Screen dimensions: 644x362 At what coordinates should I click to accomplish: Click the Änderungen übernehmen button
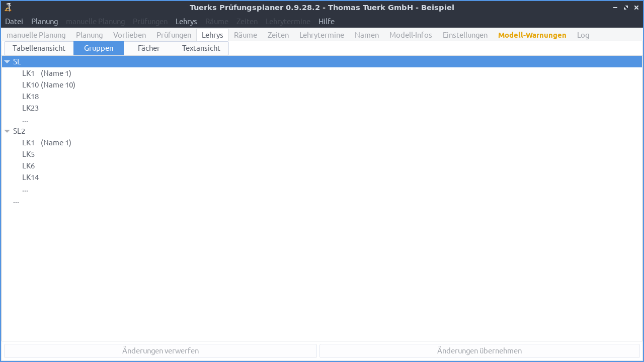(x=479, y=350)
